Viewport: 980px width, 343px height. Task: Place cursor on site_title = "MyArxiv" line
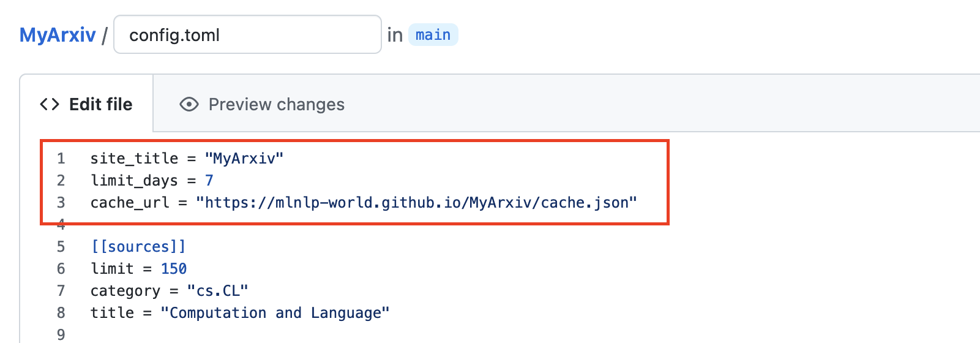tap(187, 158)
